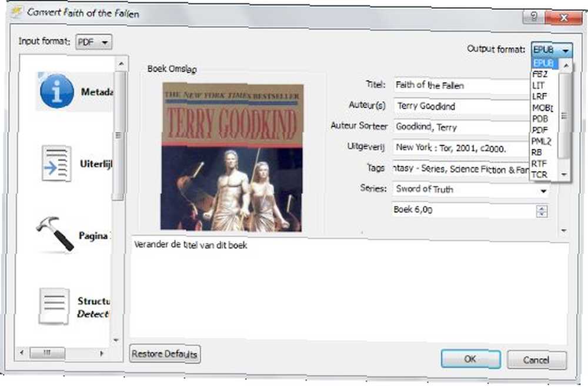Open the Metadata section icon
This screenshot has height=387, width=588.
tap(57, 91)
